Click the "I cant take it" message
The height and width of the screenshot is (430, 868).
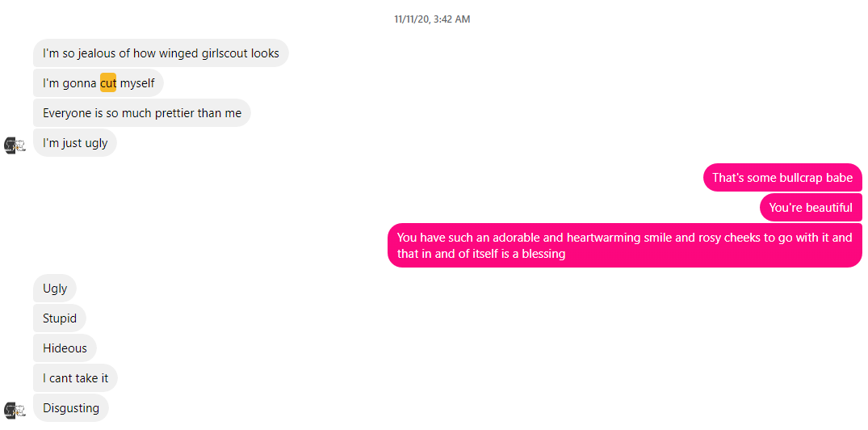pyautogui.click(x=75, y=378)
